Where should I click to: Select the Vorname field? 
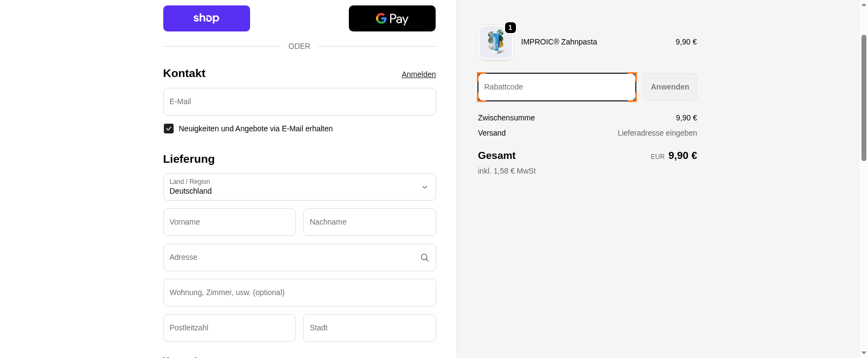pyautogui.click(x=229, y=222)
